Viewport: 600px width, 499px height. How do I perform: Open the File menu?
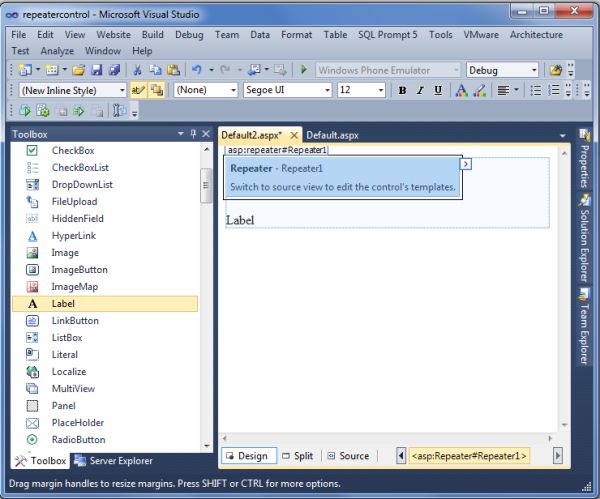click(19, 35)
